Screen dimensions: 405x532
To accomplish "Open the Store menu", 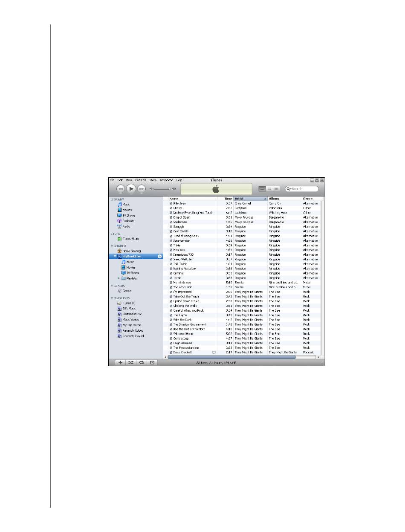I will click(153, 180).
